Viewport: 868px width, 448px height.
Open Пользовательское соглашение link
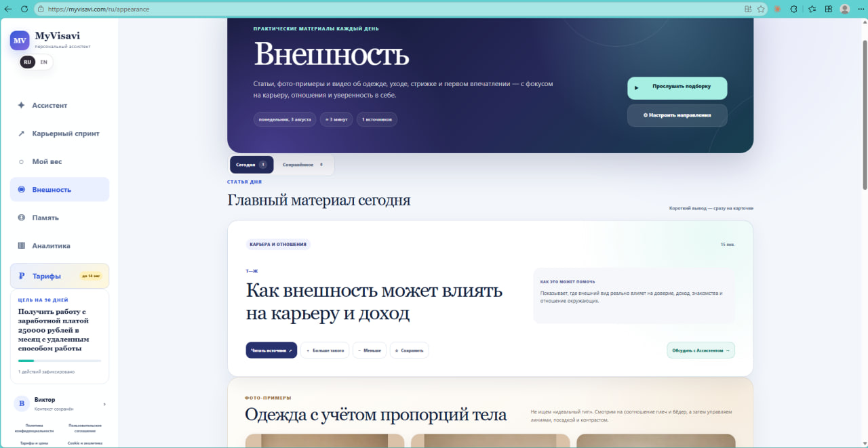pyautogui.click(x=85, y=428)
